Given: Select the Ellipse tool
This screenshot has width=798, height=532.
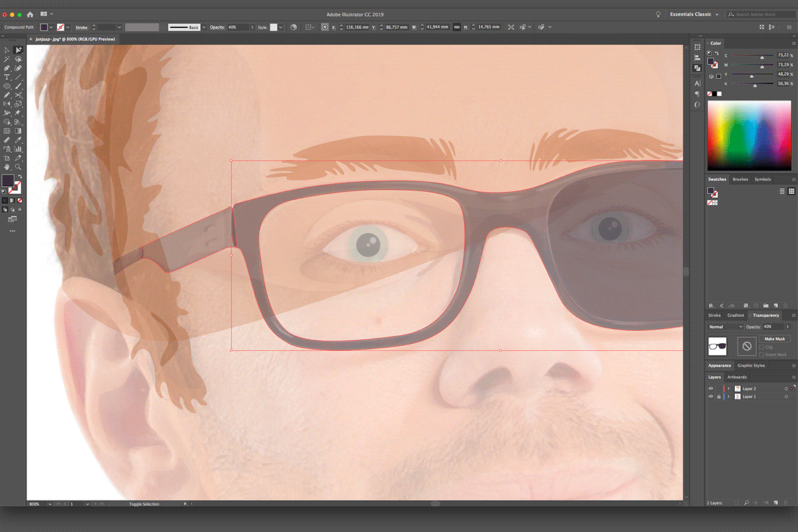Looking at the screenshot, I should click(x=7, y=86).
